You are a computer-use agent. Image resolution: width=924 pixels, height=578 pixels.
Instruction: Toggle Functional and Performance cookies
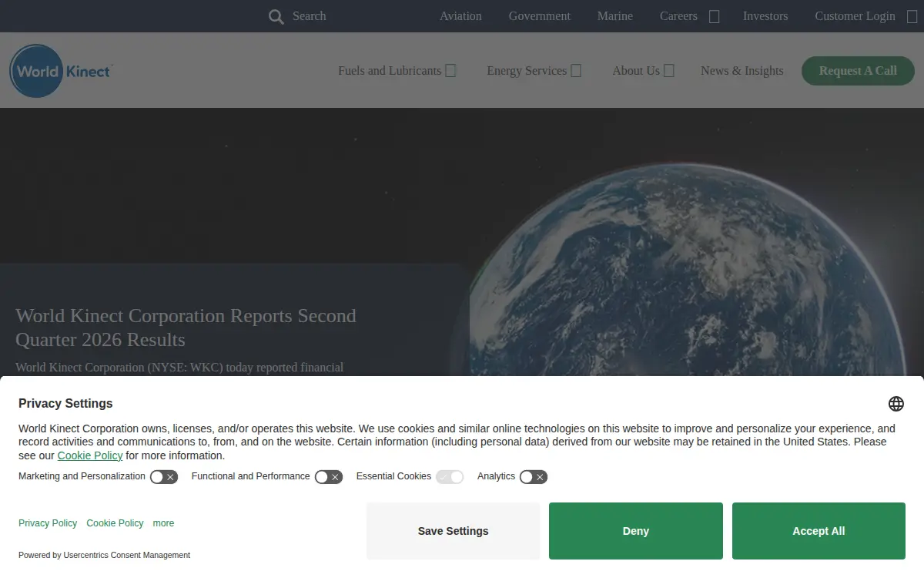329,477
